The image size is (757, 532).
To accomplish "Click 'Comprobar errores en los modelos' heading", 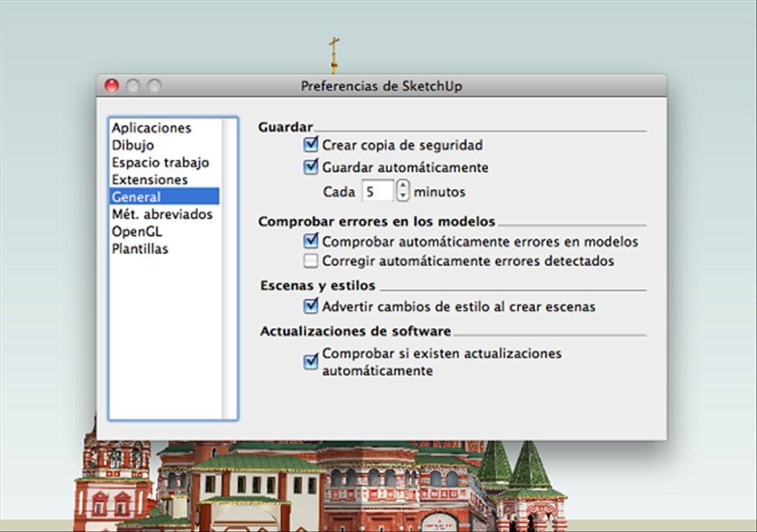I will tap(376, 222).
